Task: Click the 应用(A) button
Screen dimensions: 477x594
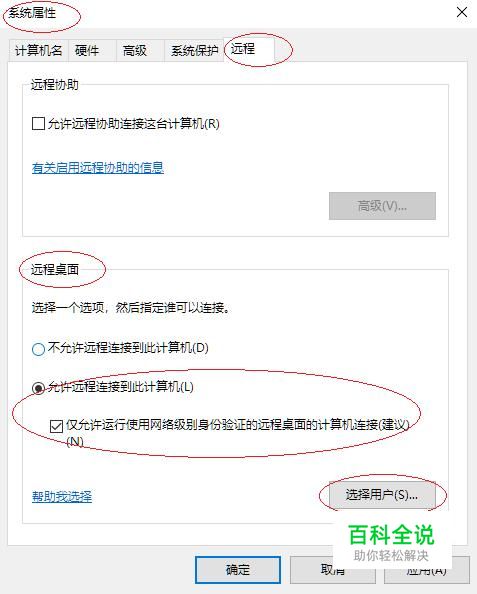Action: tap(427, 570)
